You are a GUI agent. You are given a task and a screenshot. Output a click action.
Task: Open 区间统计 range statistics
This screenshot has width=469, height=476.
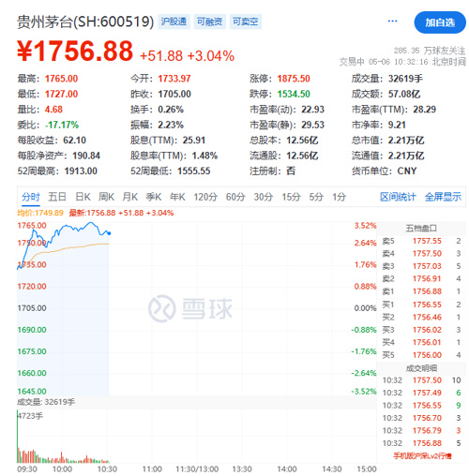[x=398, y=197]
